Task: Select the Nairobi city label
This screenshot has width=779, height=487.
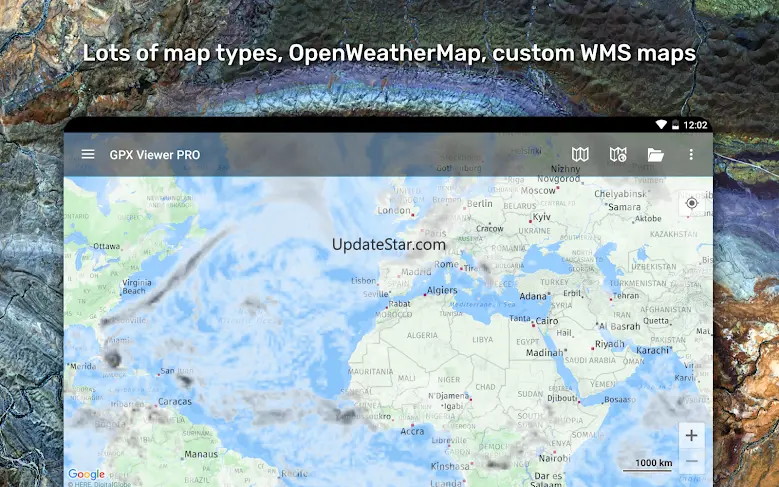Action: point(554,458)
